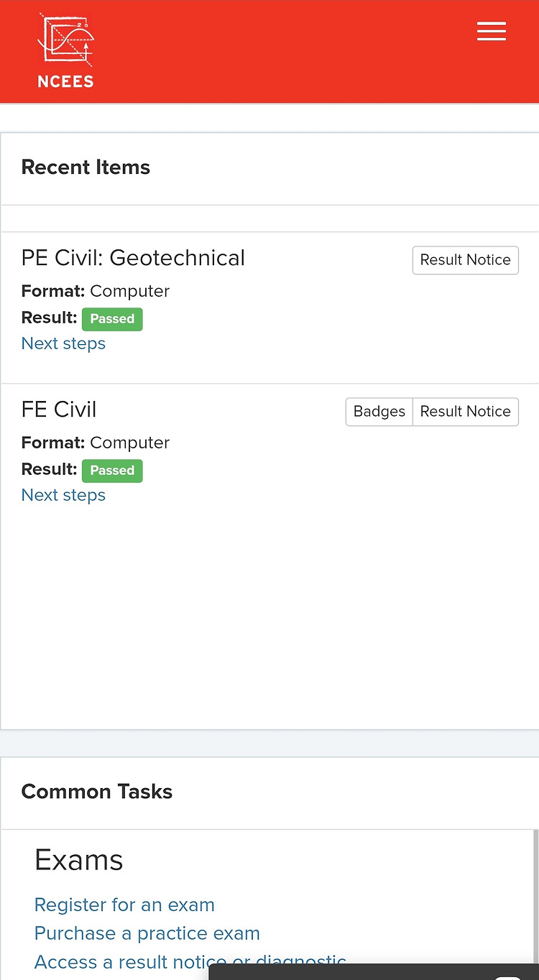539x980 pixels.
Task: Click the Exams section heading
Action: pyautogui.click(x=79, y=860)
